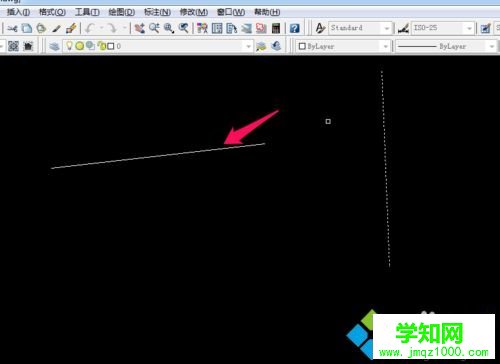Open the 窗口(W) menu

click(x=231, y=12)
